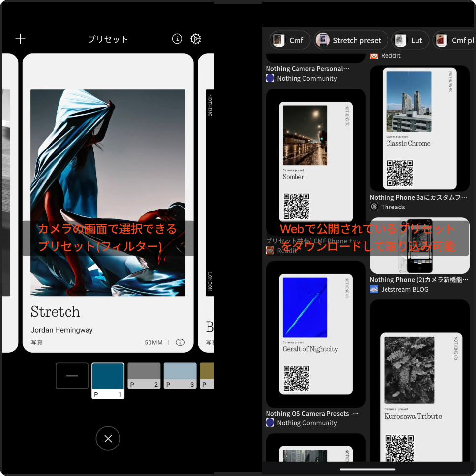Open the settings gear icon
Viewport: 476px width, 476px height.
[x=196, y=39]
